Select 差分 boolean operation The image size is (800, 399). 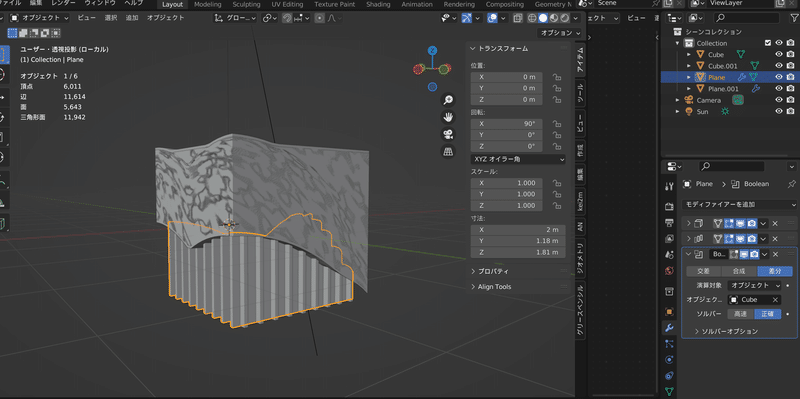775,271
